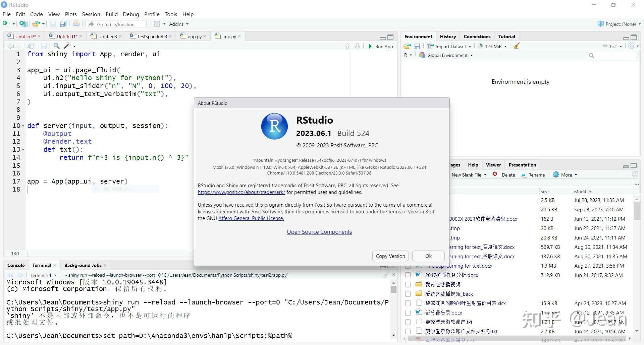Click the Print current file icon

point(76,24)
